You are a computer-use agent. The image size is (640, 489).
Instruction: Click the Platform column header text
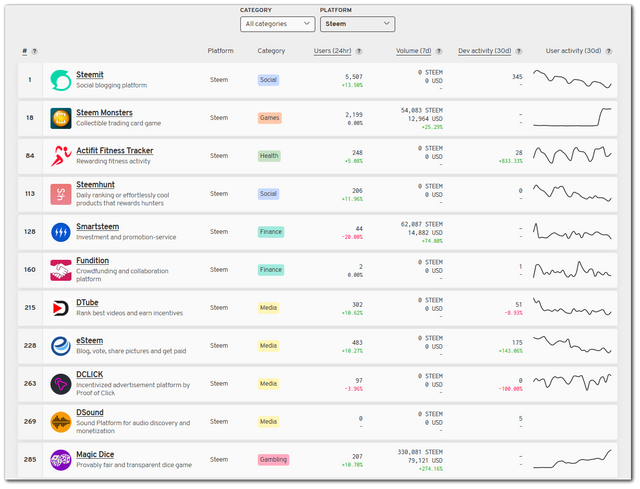click(220, 51)
